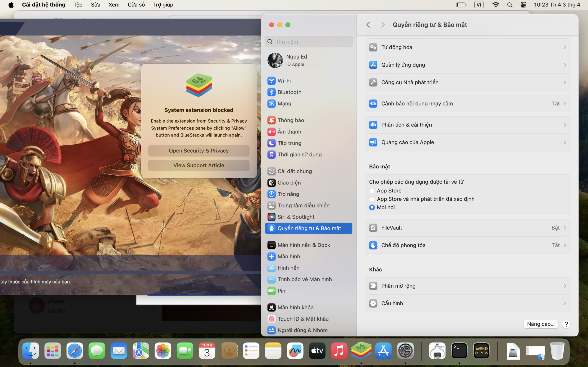This screenshot has width=588, height=367.
Task: Open Control Center from menu bar
Action: [x=523, y=5]
